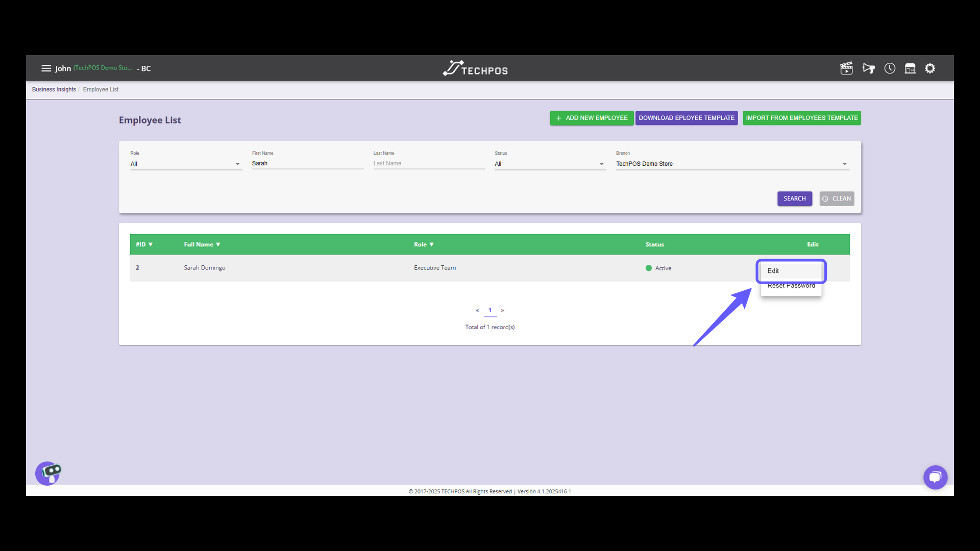980x551 pixels.
Task: Expand the Role filter dropdown
Action: pyautogui.click(x=185, y=164)
